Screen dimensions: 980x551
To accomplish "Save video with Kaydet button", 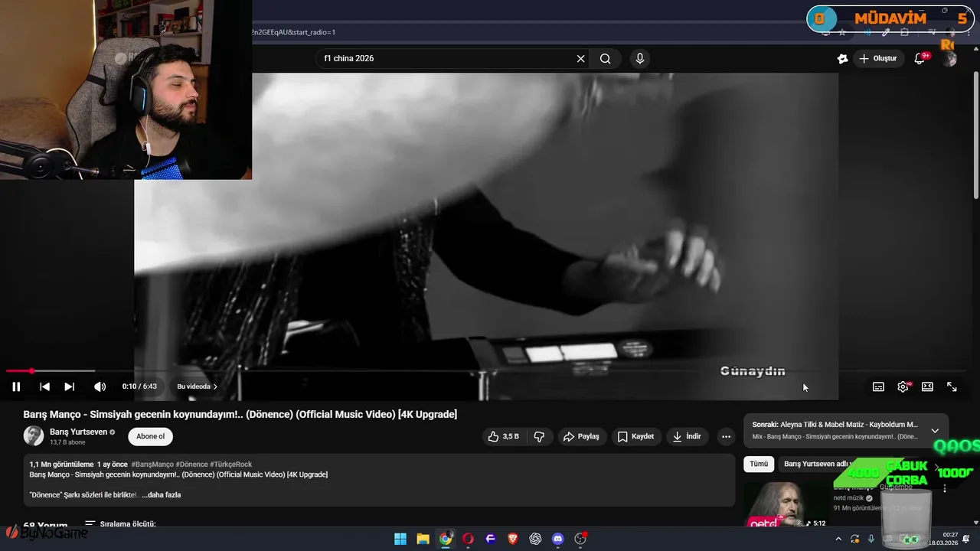I will [636, 436].
